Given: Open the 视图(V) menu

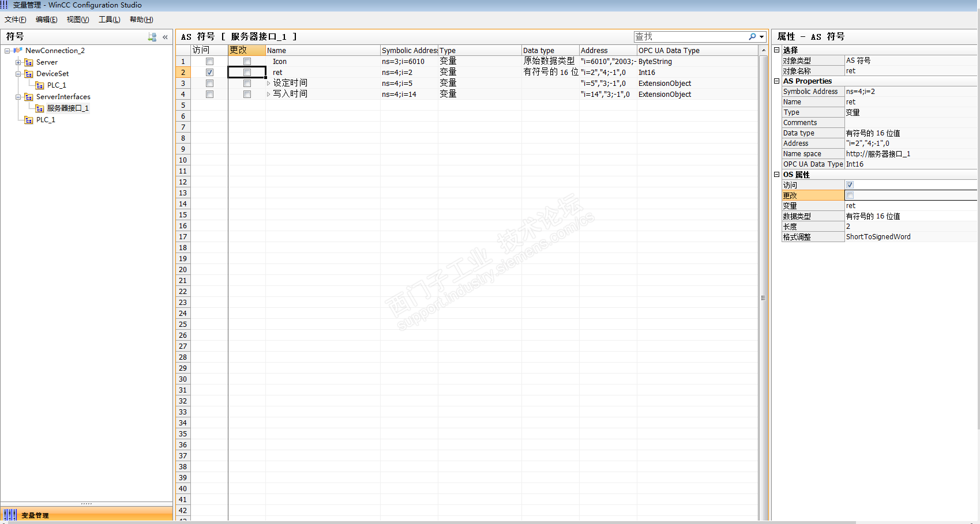Looking at the screenshot, I should (78, 20).
